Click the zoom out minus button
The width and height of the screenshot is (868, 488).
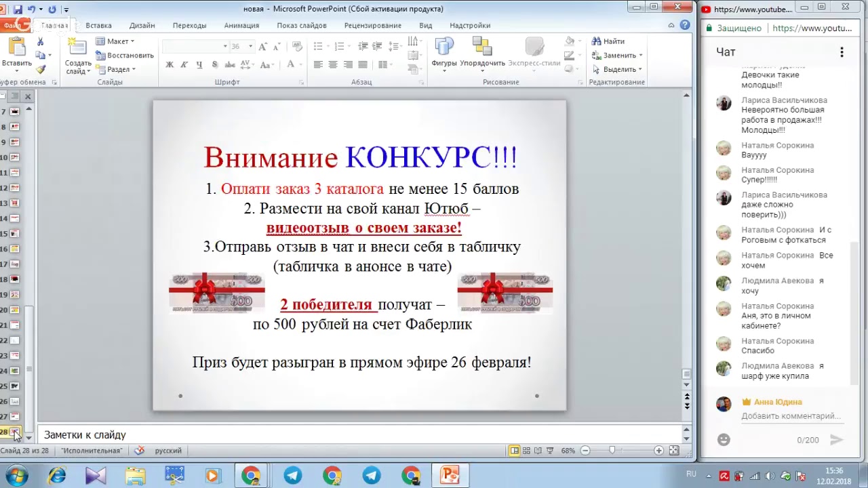click(x=585, y=451)
